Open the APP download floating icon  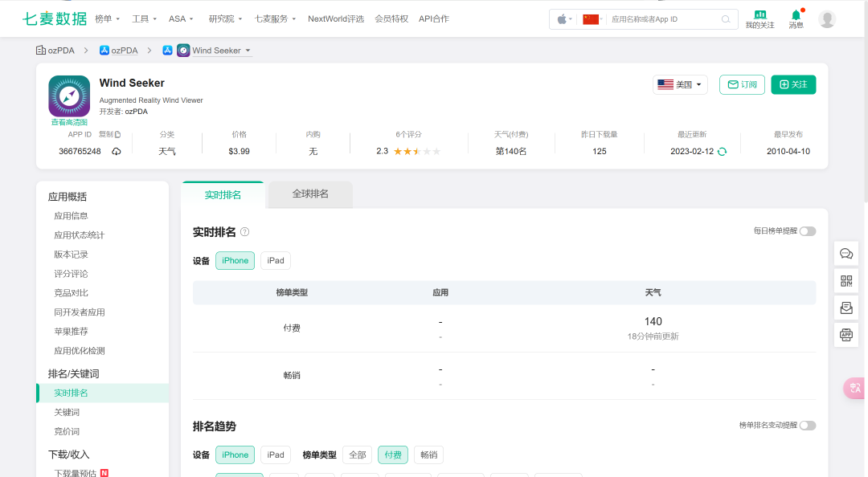[846, 335]
